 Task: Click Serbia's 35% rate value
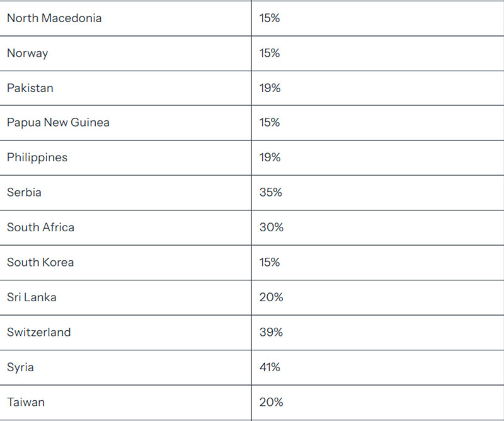tap(271, 192)
